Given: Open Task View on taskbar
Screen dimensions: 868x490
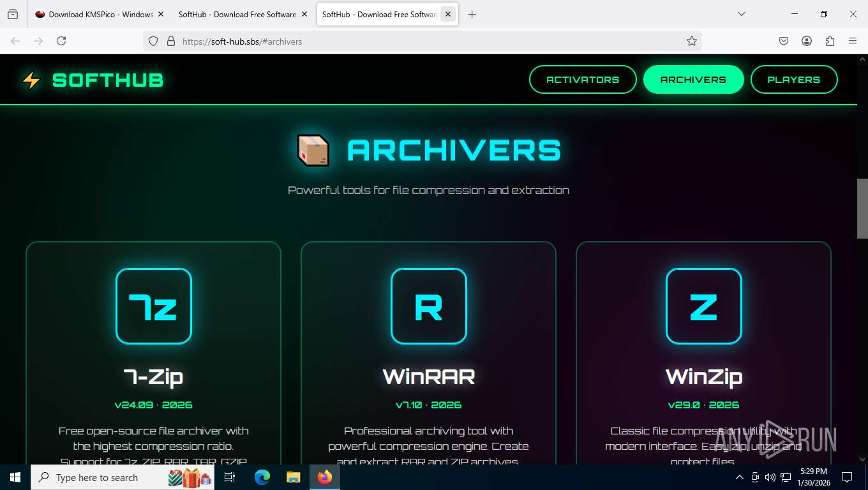Looking at the screenshot, I should (x=230, y=477).
